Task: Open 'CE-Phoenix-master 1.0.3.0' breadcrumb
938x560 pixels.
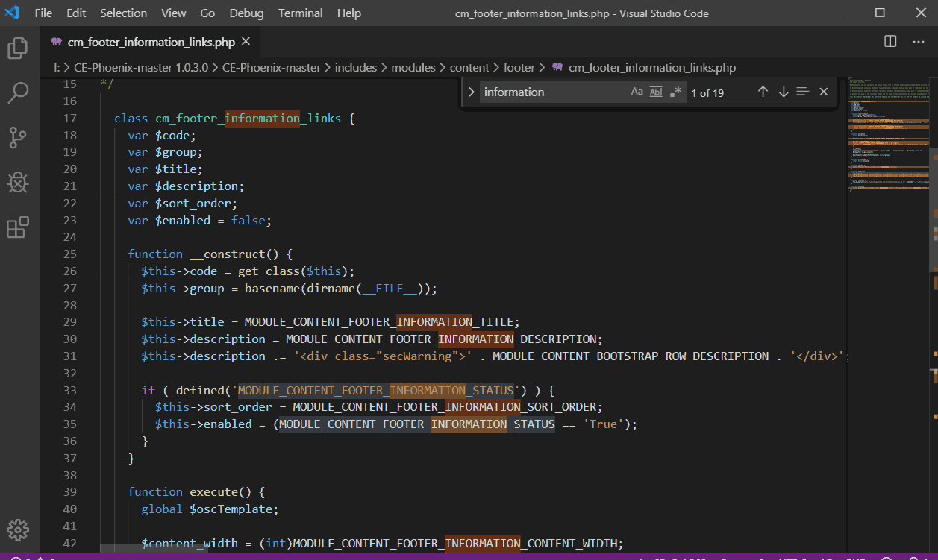Action: click(140, 67)
